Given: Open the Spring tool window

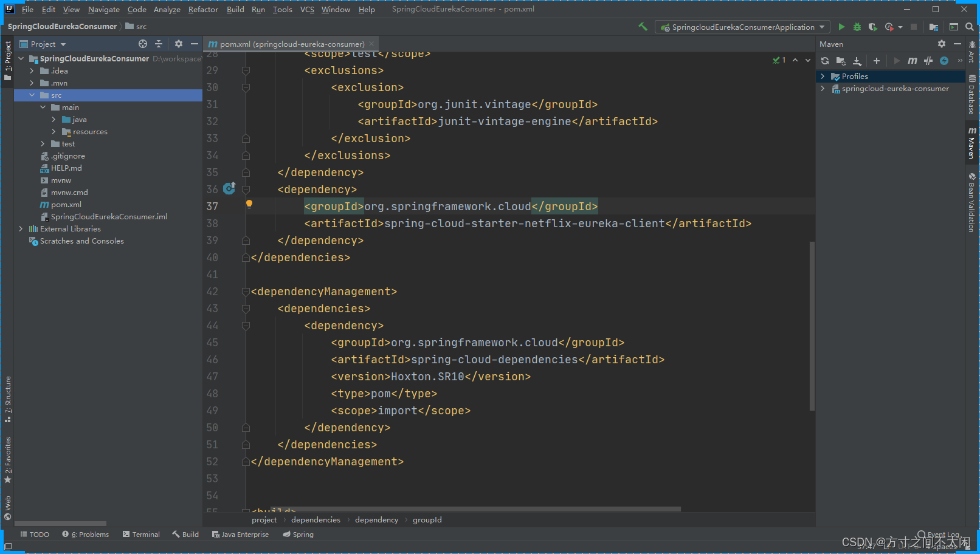Looking at the screenshot, I should [x=298, y=535].
